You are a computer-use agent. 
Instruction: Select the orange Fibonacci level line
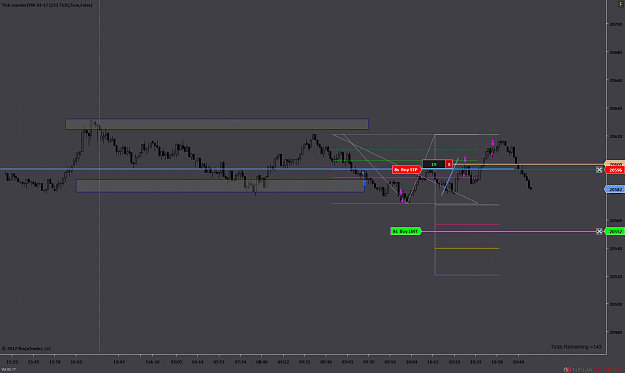(467, 248)
